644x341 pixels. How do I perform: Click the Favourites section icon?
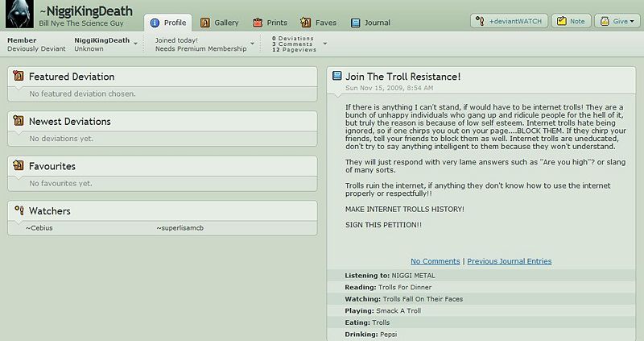point(18,166)
